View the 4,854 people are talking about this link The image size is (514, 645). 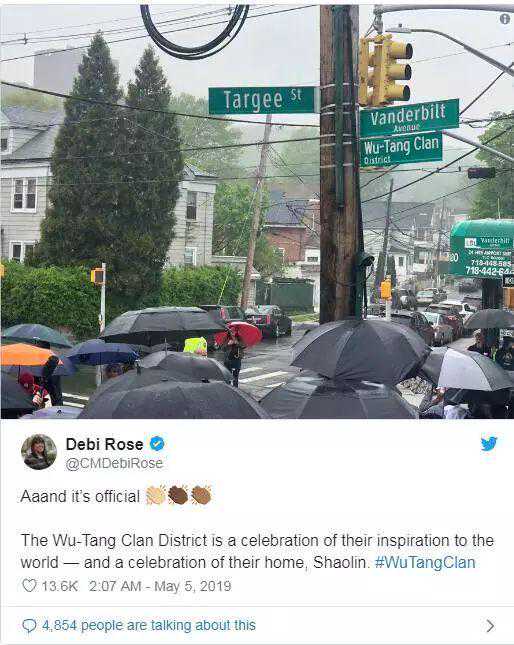click(x=149, y=625)
